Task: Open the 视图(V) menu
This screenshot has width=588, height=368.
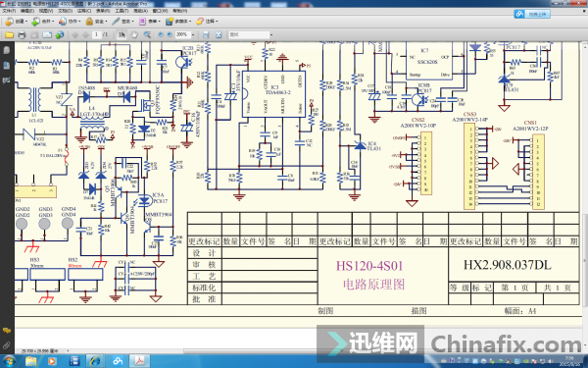Action: [46, 11]
